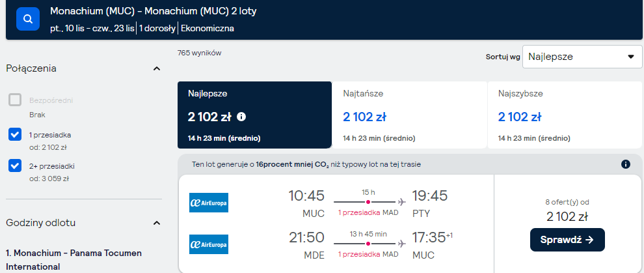
Task: Click the pink stopover dot on the 15 h flight
Action: coord(368,202)
